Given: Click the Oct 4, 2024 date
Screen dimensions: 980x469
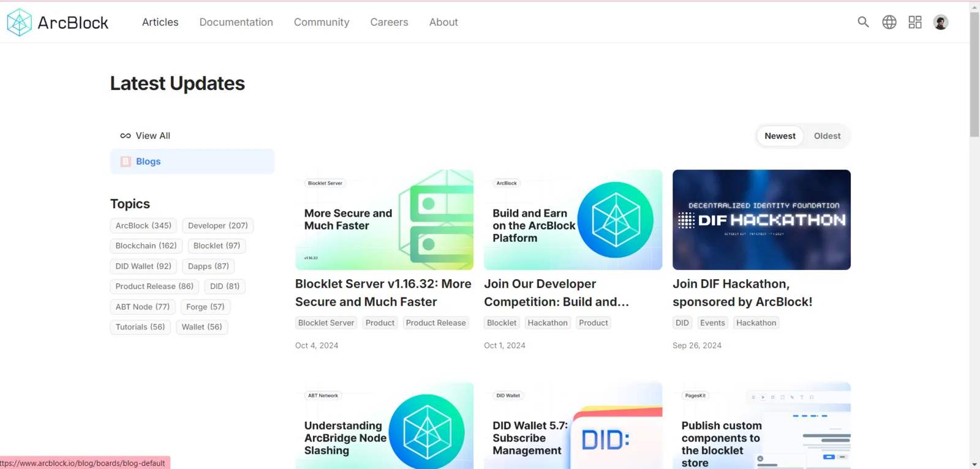Looking at the screenshot, I should coord(317,345).
